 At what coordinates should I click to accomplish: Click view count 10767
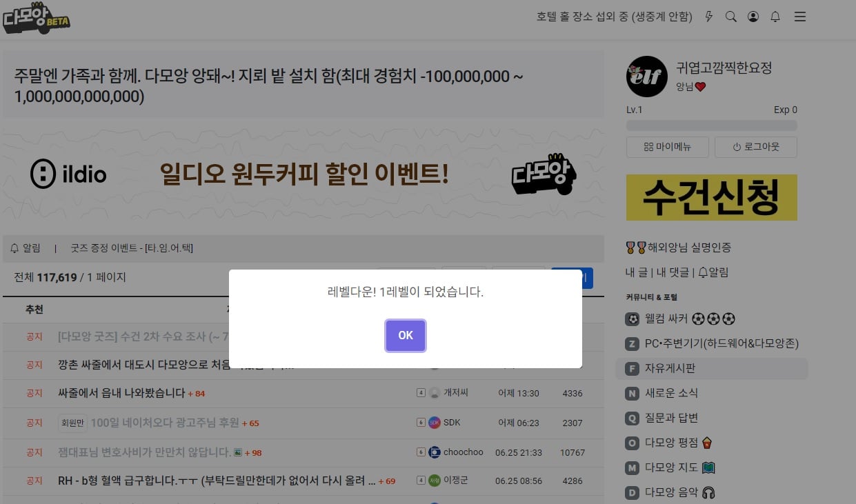coord(573,452)
